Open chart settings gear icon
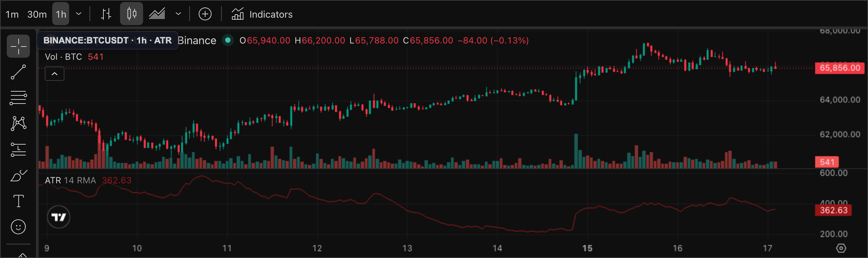 pyautogui.click(x=841, y=248)
